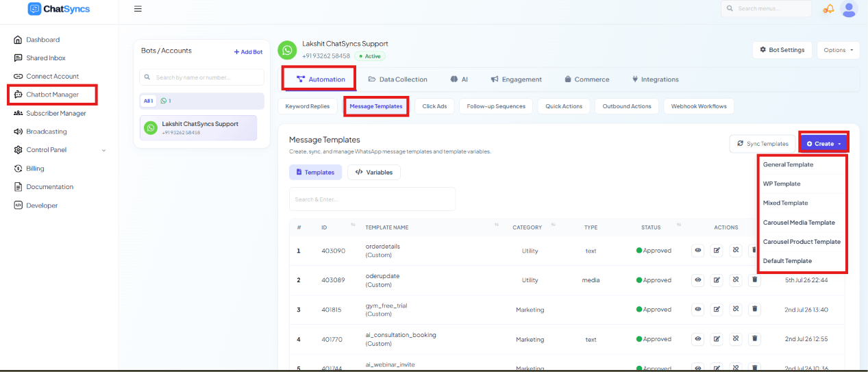868x372 pixels.
Task: Open the Create dropdown button
Action: click(x=823, y=144)
